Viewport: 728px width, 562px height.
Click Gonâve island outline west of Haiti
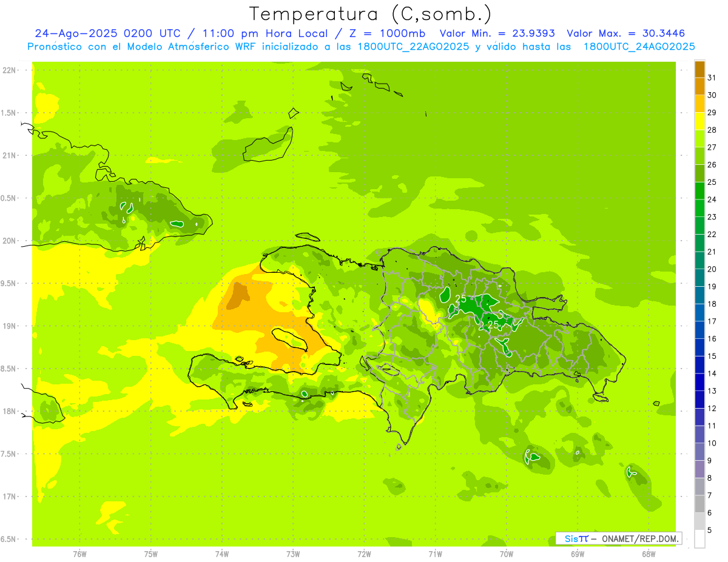(x=290, y=340)
